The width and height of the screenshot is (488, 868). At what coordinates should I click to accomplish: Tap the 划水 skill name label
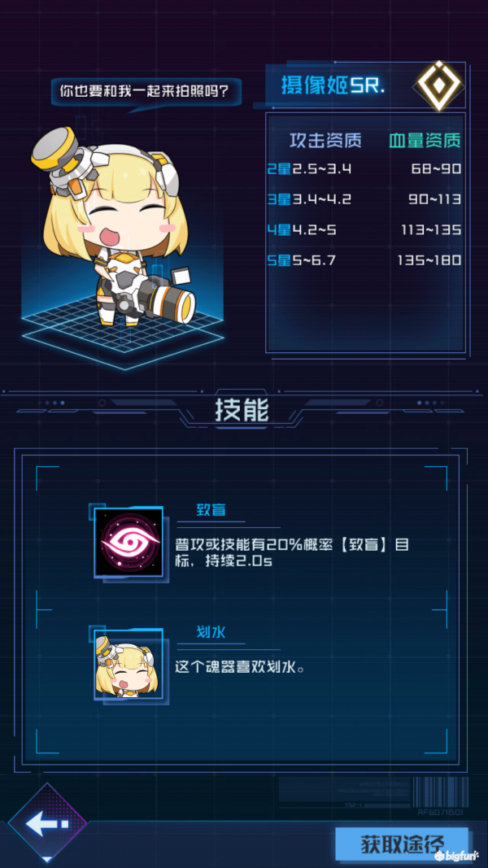(211, 633)
